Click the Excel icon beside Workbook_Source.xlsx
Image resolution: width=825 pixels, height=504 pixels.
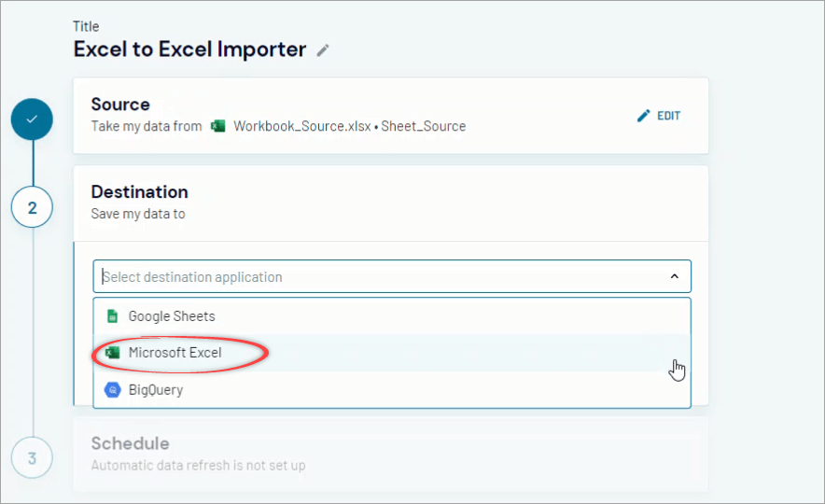(x=217, y=126)
